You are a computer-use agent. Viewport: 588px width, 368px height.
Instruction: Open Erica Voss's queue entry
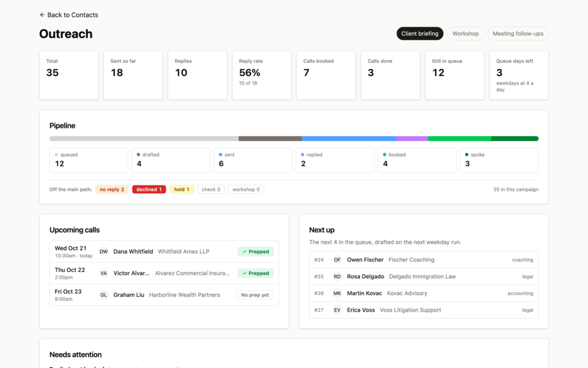[x=424, y=310]
